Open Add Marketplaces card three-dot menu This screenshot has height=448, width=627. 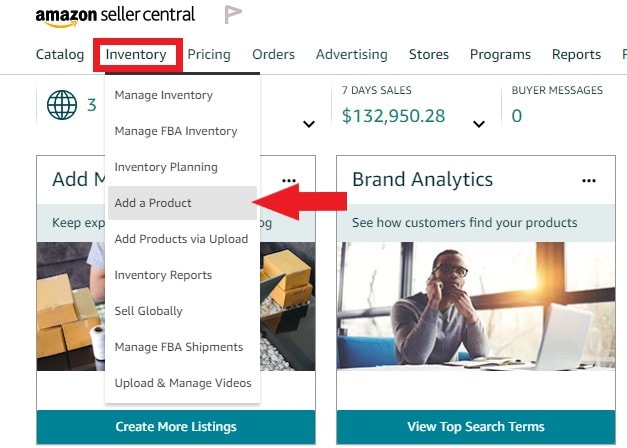[289, 180]
